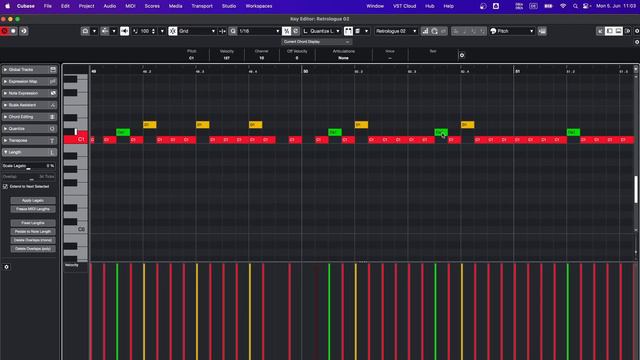The width and height of the screenshot is (640, 360).
Task: Click the Delete Overlaps (mono) button
Action: (x=33, y=240)
